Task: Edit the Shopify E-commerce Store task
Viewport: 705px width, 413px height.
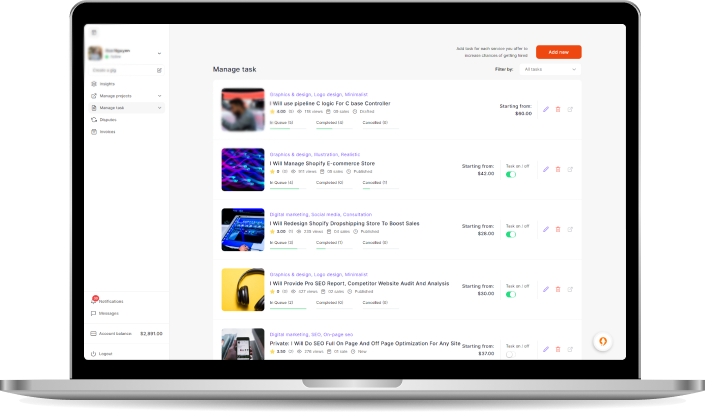Action: pos(546,169)
